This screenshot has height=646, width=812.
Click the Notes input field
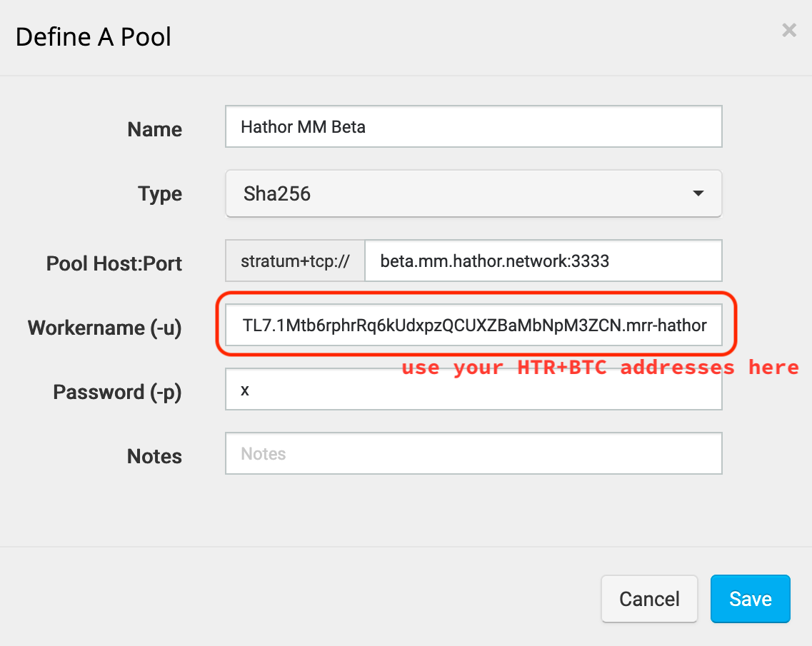click(x=473, y=453)
